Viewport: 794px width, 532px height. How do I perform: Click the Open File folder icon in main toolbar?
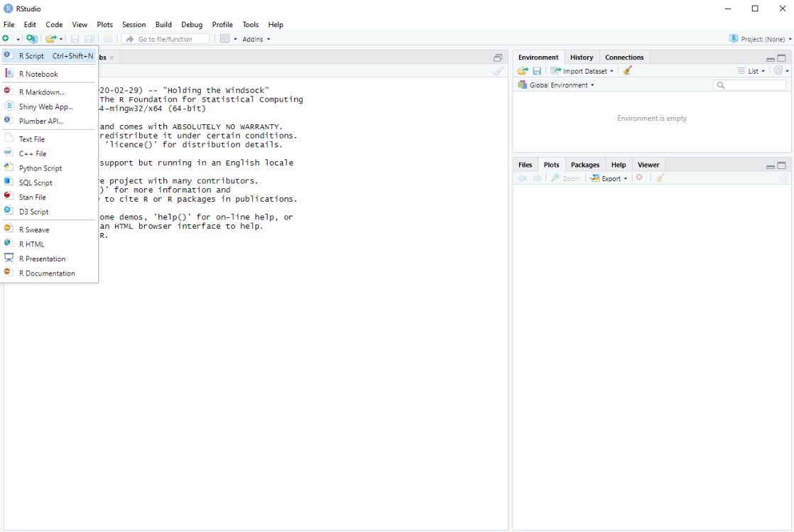[x=50, y=39]
